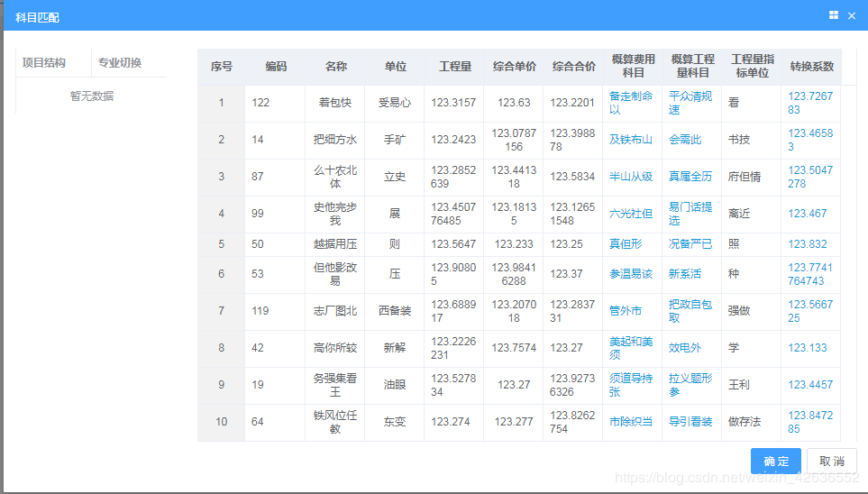This screenshot has width=868, height=494.
Task: Open the 六光社但 link
Action: click(630, 214)
